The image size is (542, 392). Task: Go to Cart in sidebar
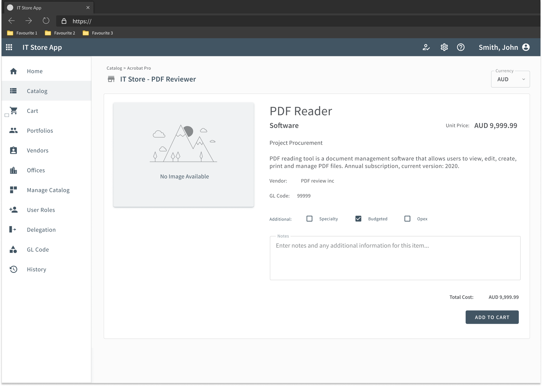[32, 111]
